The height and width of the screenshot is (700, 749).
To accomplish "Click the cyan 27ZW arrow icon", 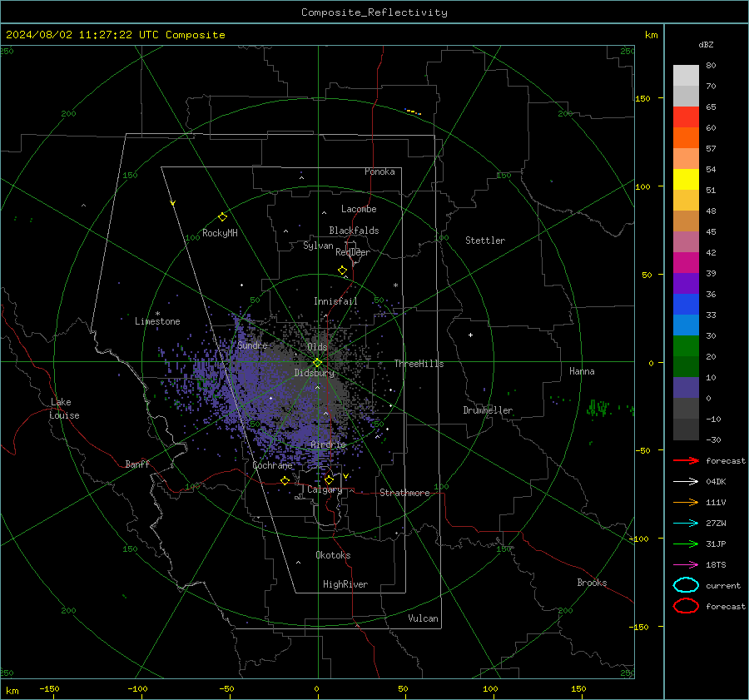I will [686, 524].
